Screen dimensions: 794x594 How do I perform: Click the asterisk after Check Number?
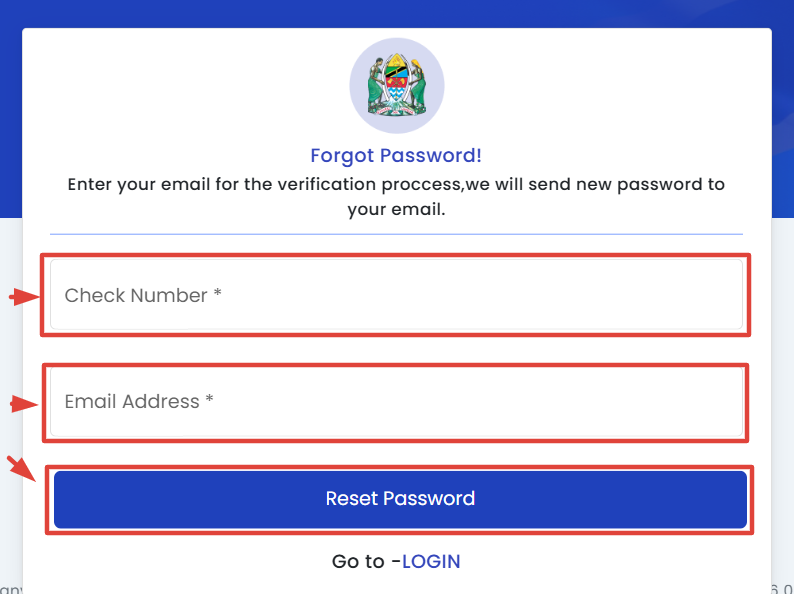pyautogui.click(x=217, y=295)
